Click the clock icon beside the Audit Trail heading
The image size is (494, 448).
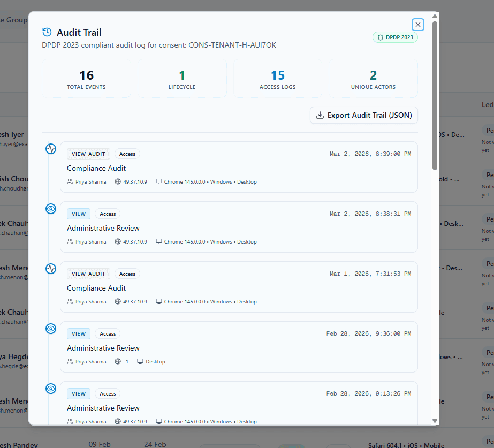click(x=50, y=33)
